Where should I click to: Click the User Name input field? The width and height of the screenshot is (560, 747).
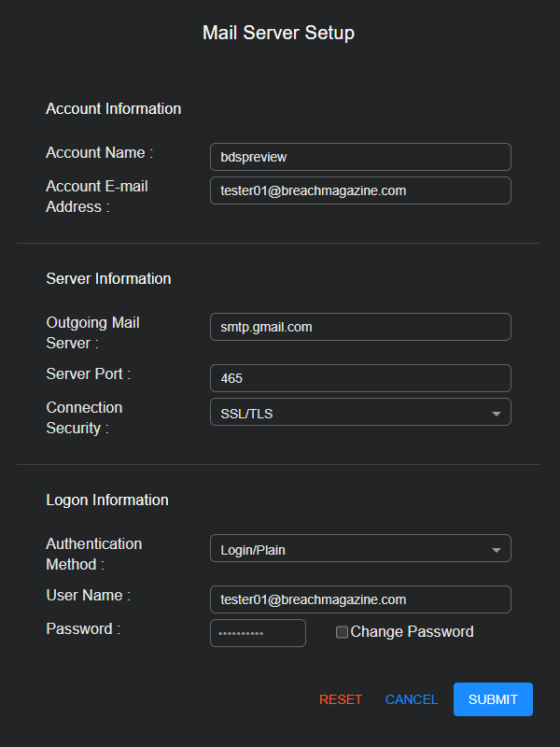point(360,599)
